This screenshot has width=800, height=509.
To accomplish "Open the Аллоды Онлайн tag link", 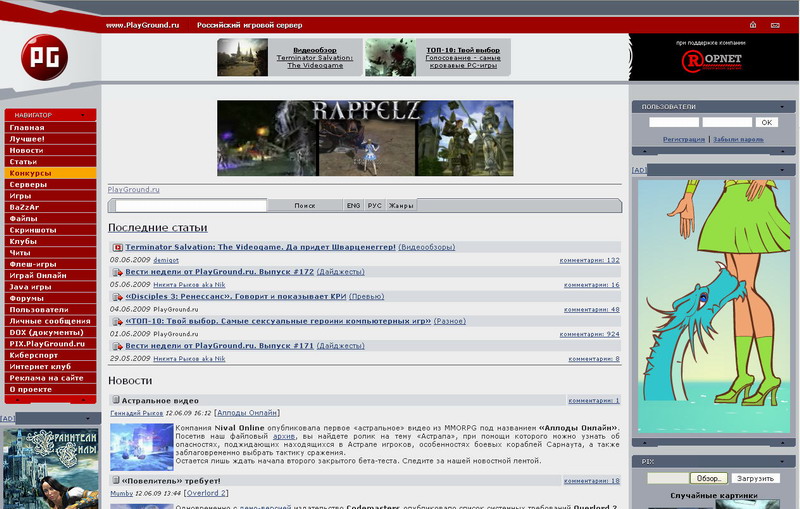I will [x=247, y=413].
